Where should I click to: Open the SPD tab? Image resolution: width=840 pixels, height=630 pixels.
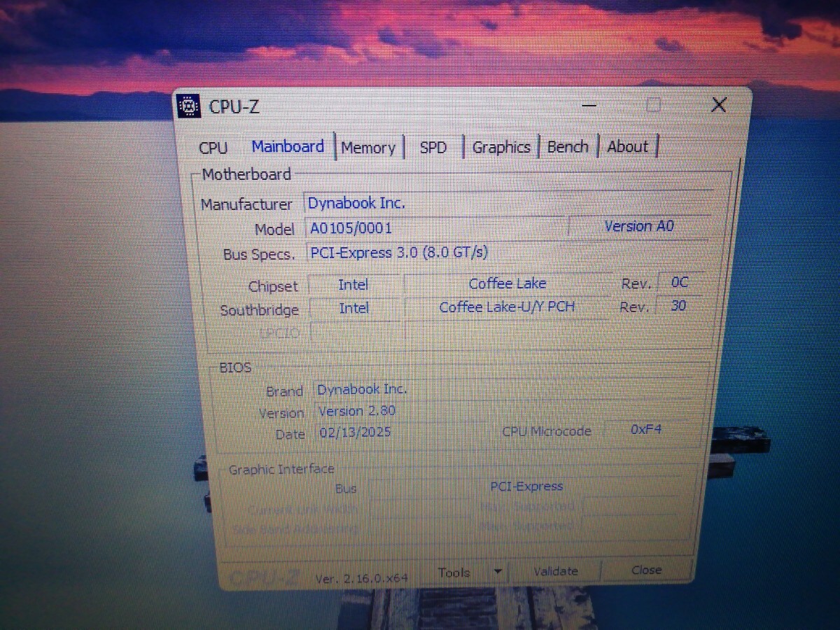click(x=433, y=148)
